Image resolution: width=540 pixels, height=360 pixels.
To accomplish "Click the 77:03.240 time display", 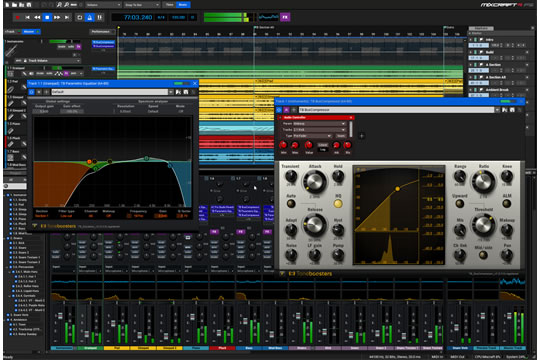I will [138, 17].
